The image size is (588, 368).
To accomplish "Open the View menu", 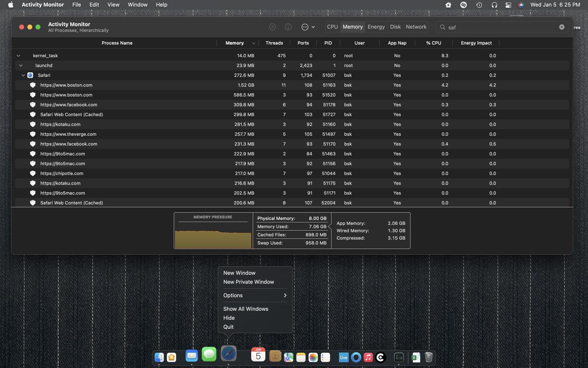I will (x=113, y=5).
